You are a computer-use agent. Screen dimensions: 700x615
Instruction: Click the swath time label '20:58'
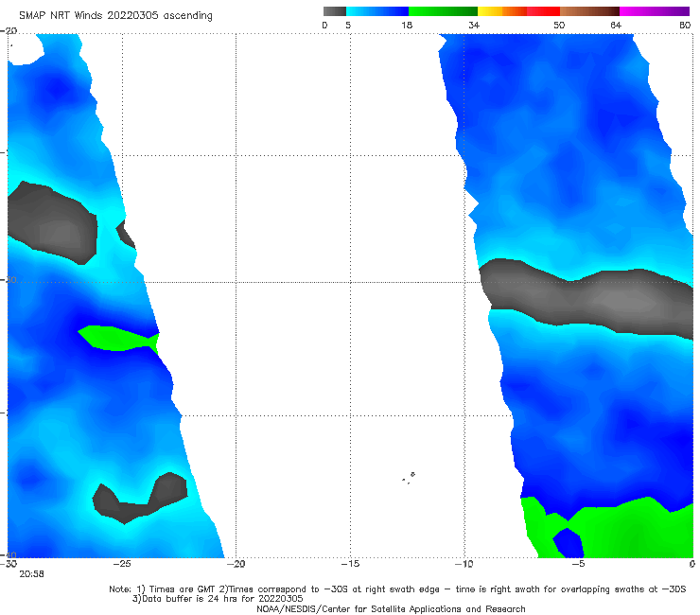coord(31,574)
